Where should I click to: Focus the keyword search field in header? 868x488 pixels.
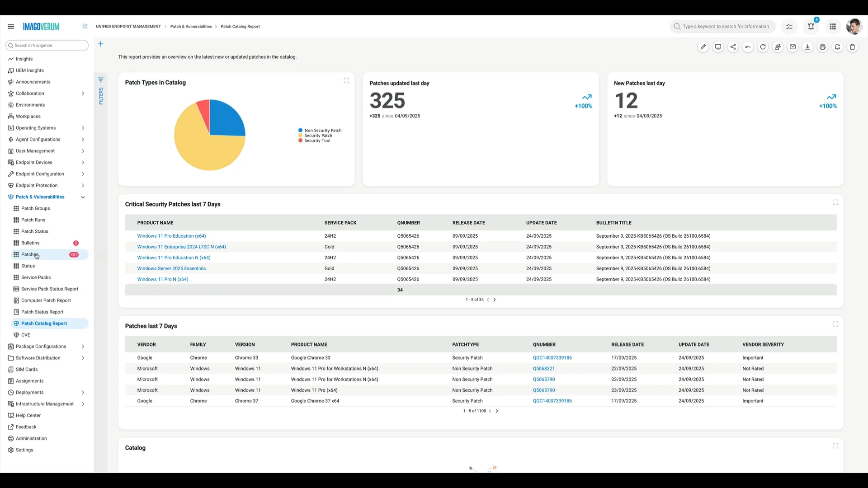click(x=722, y=27)
